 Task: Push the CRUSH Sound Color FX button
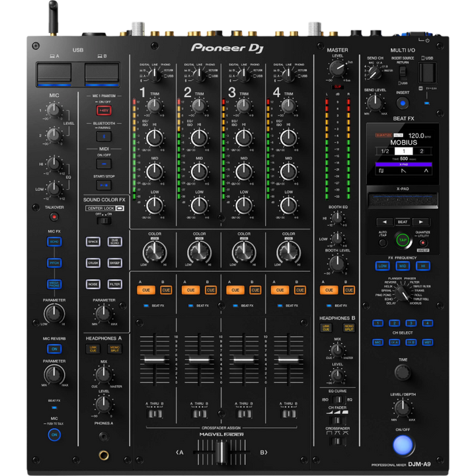93,263
